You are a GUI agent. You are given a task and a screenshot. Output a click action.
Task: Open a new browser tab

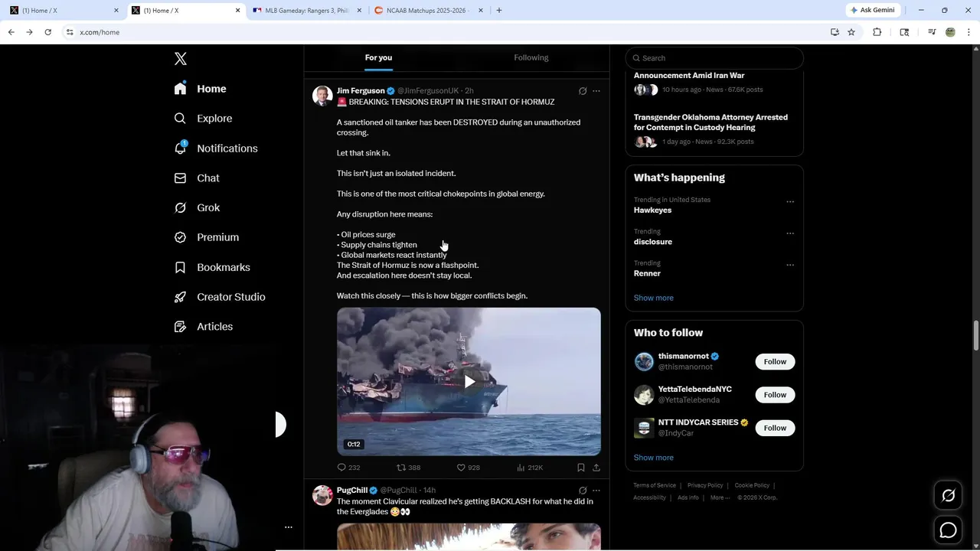[499, 10]
